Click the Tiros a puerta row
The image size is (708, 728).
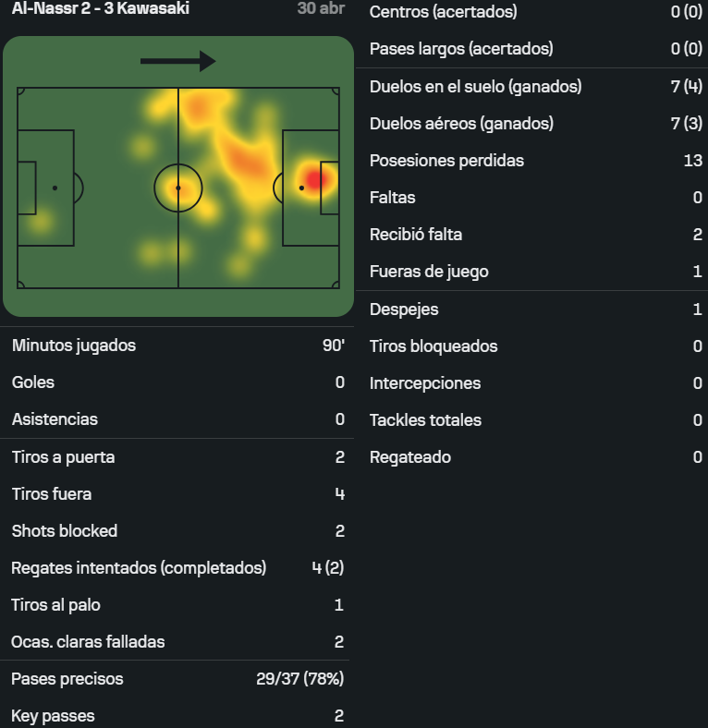178,457
